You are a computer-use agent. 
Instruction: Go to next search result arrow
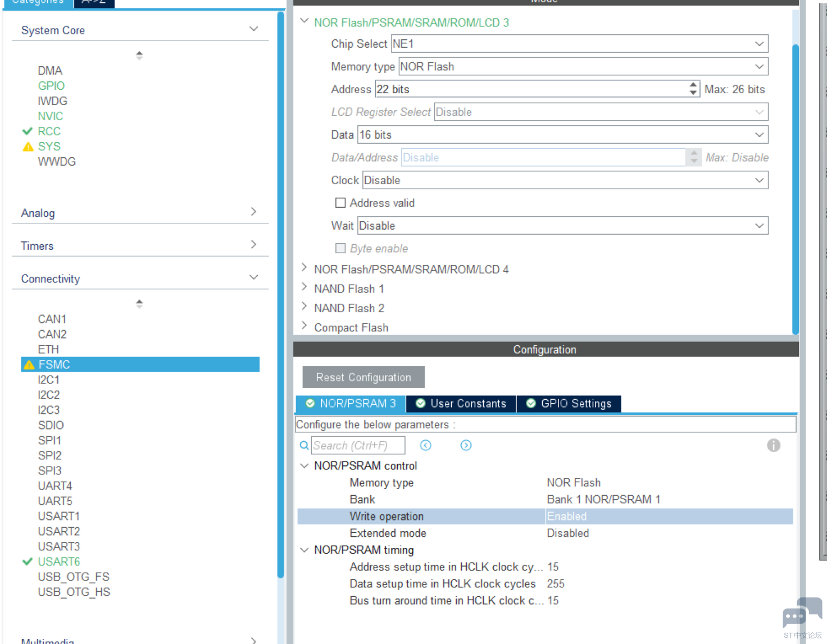pyautogui.click(x=466, y=445)
